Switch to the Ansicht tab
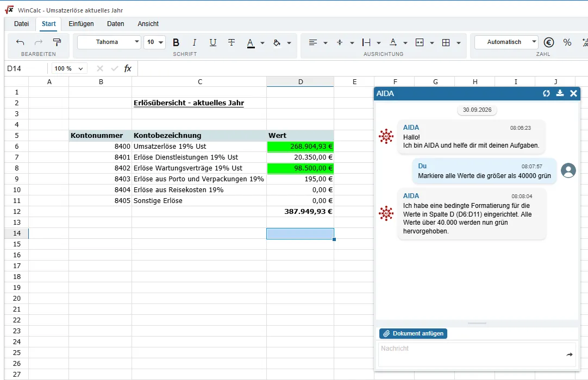Screen dimensions: 588x380 pyautogui.click(x=148, y=23)
